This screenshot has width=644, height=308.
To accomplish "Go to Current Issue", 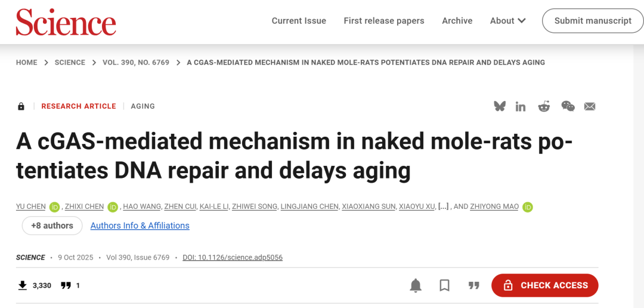I will [x=299, y=21].
